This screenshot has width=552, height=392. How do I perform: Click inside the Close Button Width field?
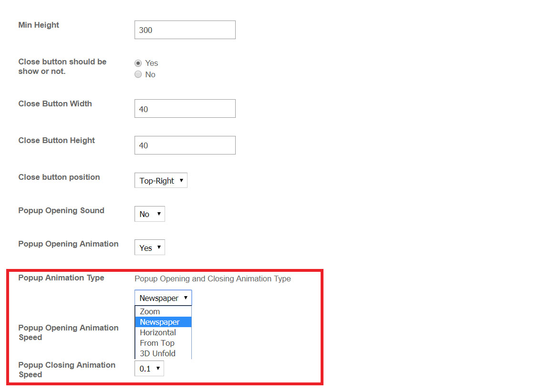185,108
